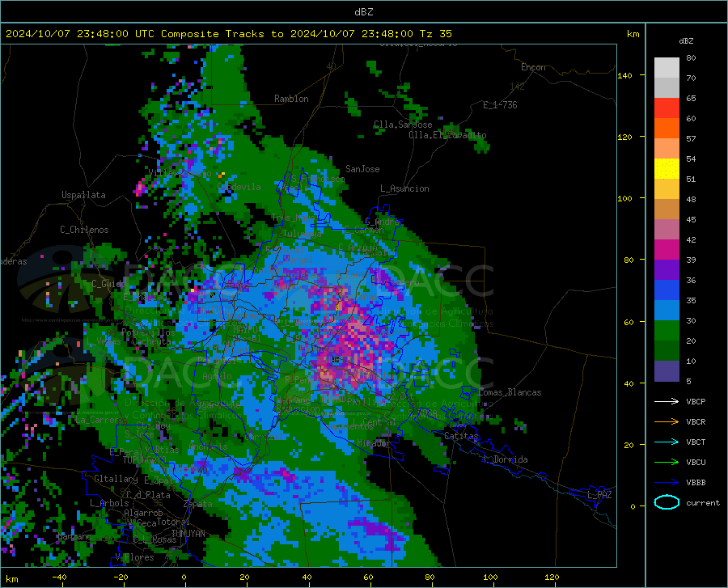This screenshot has width=728, height=588.
Task: Select the orange 57-60 dBZ swatch
Action: coord(667,128)
